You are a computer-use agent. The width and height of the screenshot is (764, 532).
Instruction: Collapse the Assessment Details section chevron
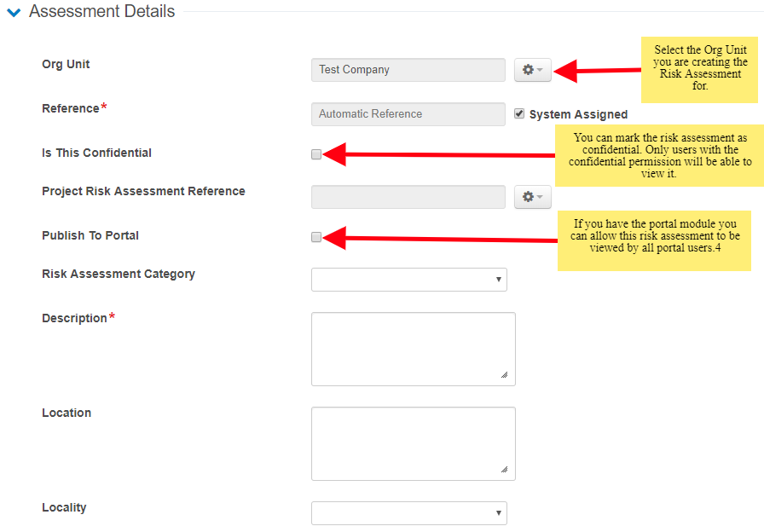click(x=14, y=13)
